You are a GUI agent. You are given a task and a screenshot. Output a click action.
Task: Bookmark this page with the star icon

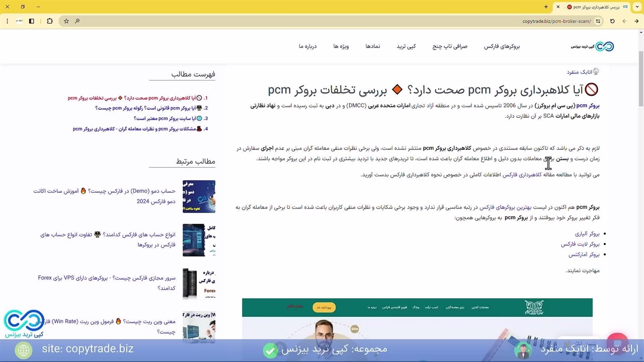[66, 21]
